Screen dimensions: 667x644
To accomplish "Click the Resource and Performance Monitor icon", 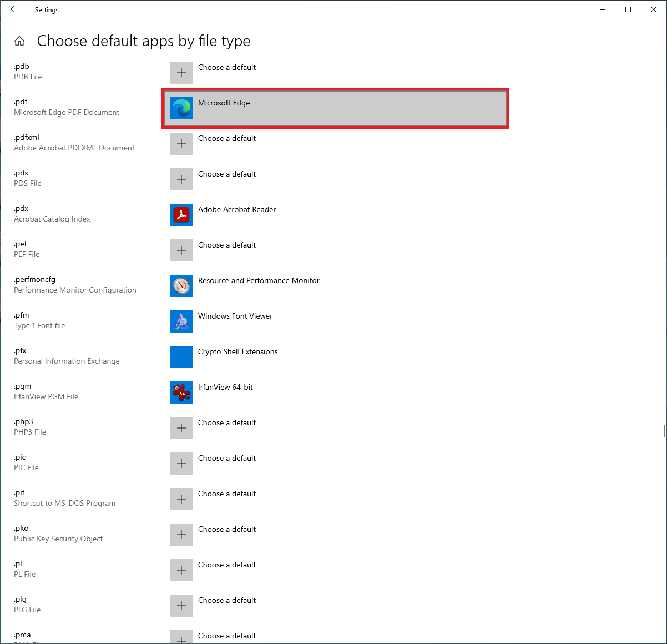I will point(181,286).
